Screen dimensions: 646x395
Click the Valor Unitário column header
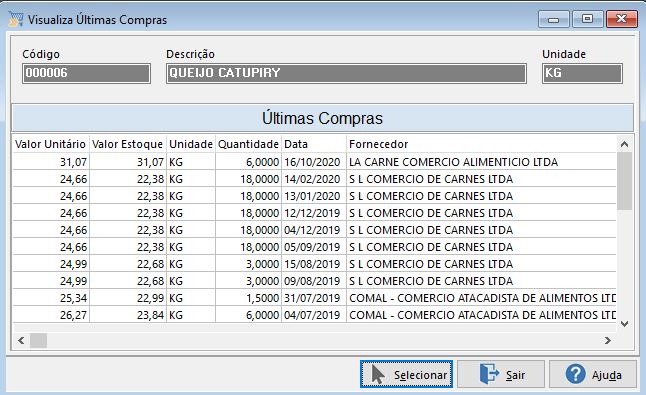click(x=50, y=144)
